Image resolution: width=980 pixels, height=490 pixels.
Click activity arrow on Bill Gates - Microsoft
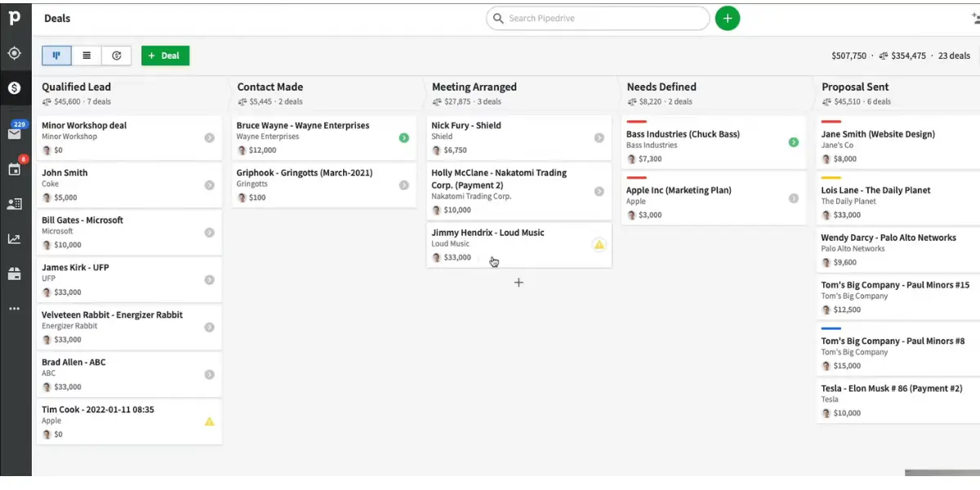(209, 233)
